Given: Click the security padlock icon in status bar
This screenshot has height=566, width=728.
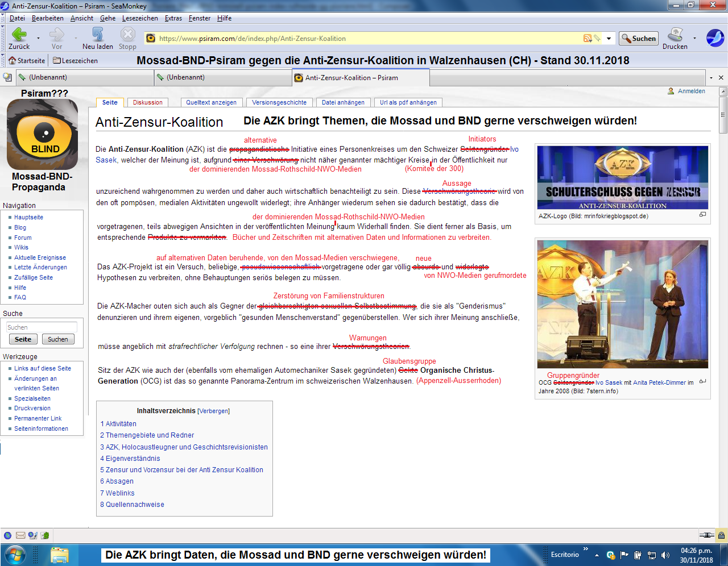Looking at the screenshot, I should point(721,535).
